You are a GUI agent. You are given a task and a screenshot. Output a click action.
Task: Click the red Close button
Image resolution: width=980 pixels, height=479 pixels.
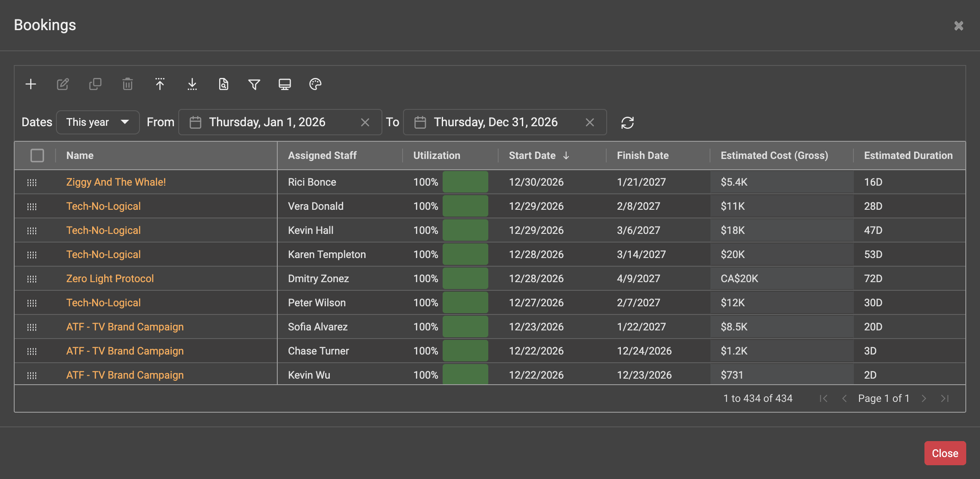[945, 453]
